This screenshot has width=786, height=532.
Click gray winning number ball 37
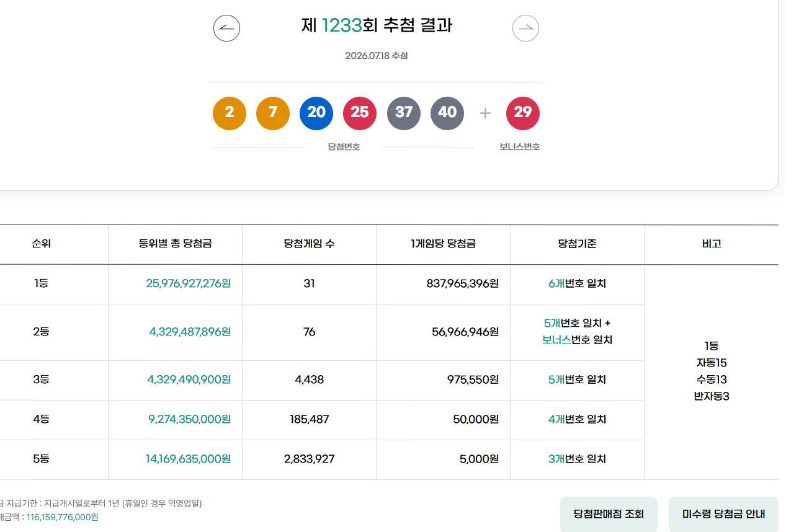pyautogui.click(x=404, y=113)
